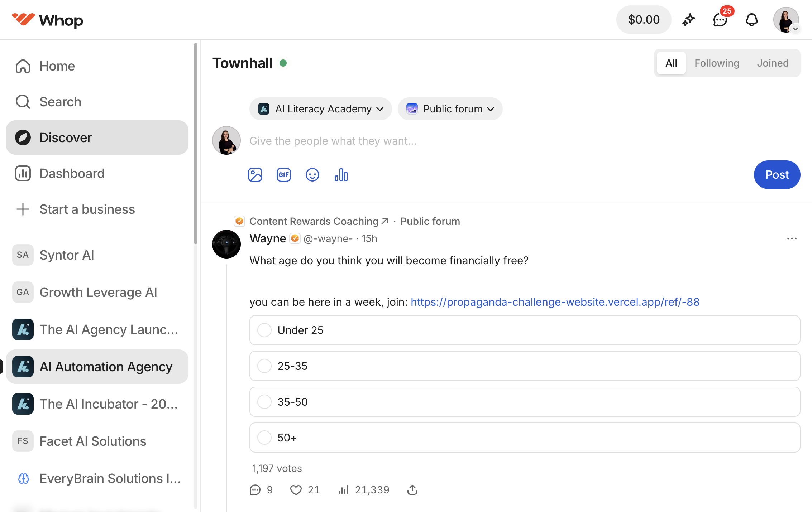
Task: Open the emoji picker
Action: [312, 175]
